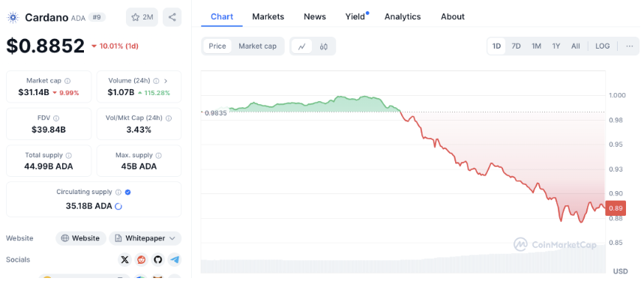Screen dimensions: 644x284
Task: Expand Volume (24h) details arrow
Action: pyautogui.click(x=166, y=81)
